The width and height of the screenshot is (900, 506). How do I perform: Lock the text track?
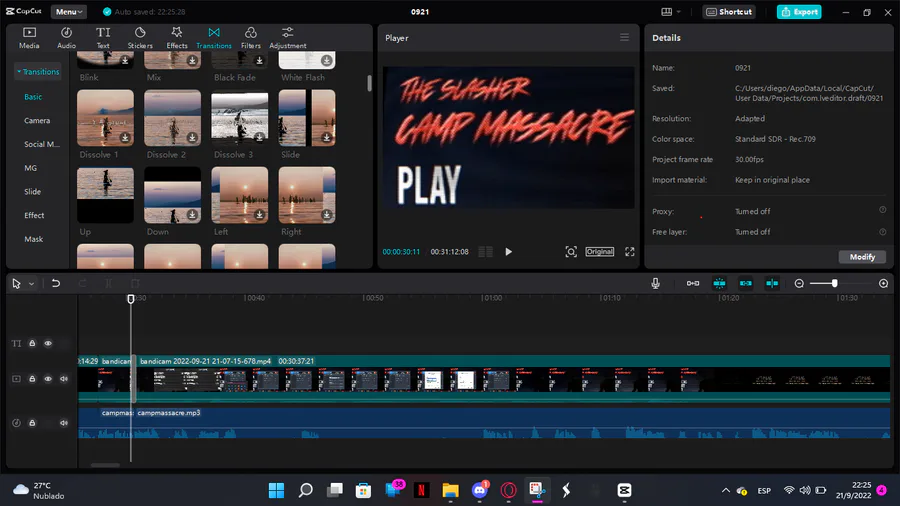click(x=32, y=343)
